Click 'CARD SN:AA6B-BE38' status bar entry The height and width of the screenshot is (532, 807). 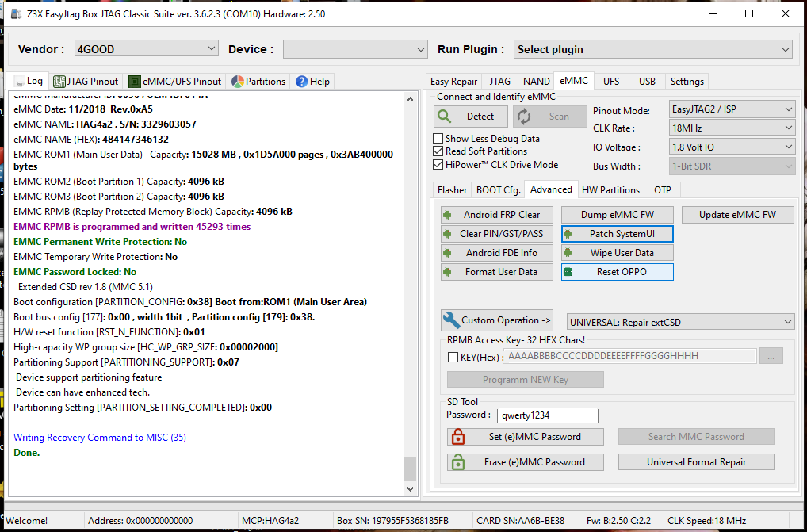[520, 521]
